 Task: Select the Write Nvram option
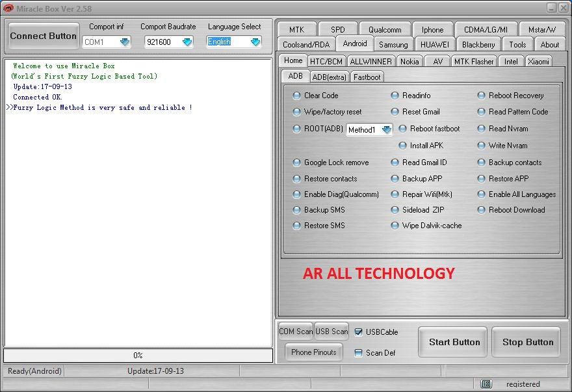coord(481,146)
